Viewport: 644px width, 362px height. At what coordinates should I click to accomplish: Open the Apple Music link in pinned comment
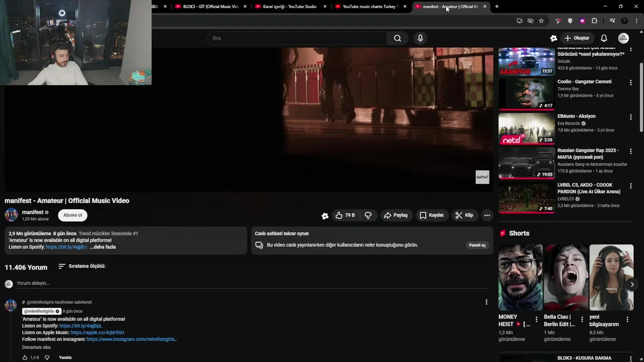point(97,332)
